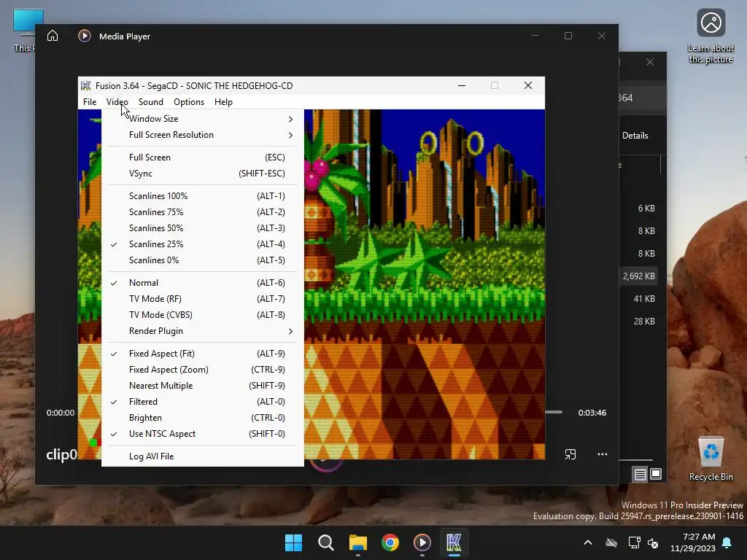The width and height of the screenshot is (747, 560).
Task: Open notifications bell in taskbar
Action: point(727,542)
